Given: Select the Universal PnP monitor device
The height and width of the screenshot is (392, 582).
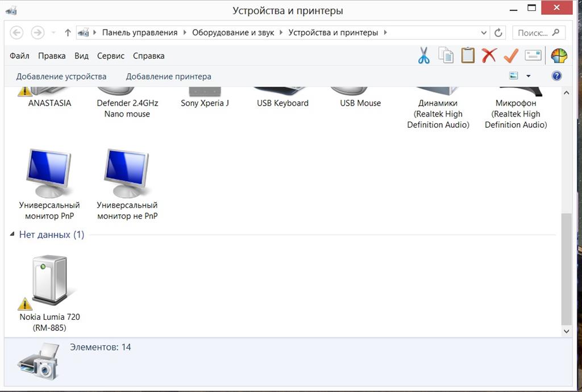Looking at the screenshot, I should pos(49,184).
